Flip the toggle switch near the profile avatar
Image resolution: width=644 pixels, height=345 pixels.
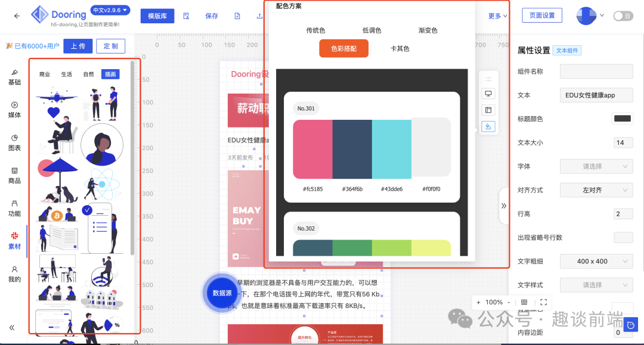[623, 15]
